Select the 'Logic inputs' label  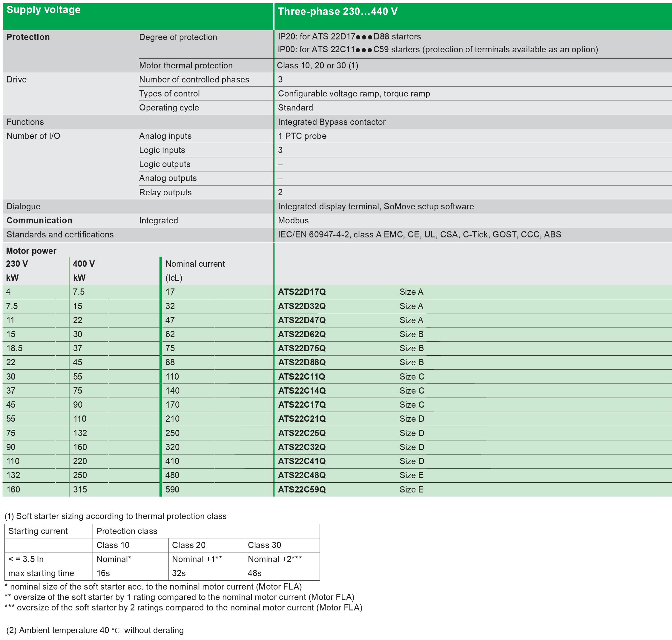pos(162,150)
